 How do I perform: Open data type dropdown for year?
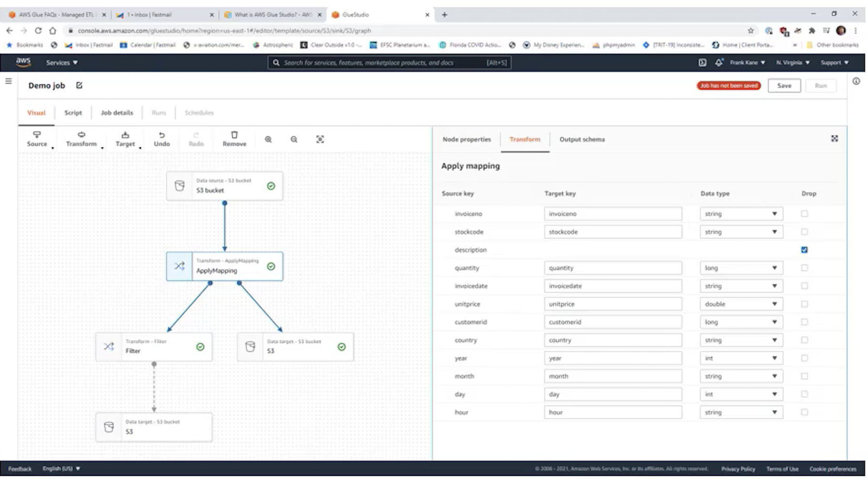point(741,358)
